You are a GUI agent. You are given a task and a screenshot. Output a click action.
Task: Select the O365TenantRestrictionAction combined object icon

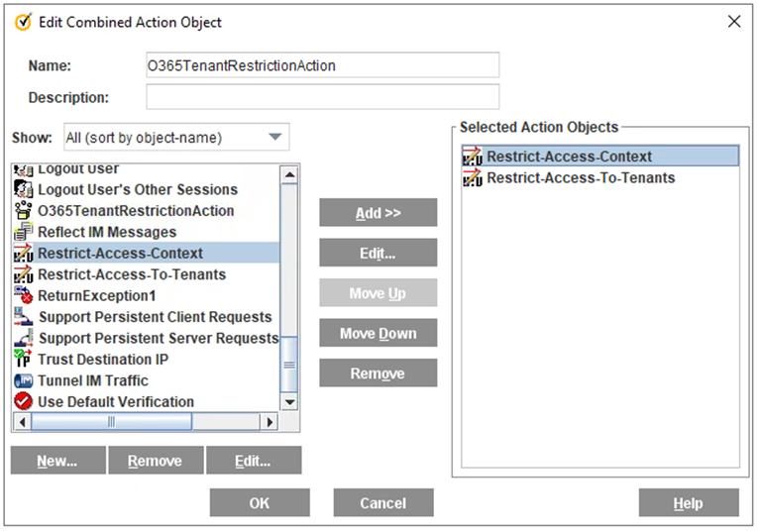(23, 210)
